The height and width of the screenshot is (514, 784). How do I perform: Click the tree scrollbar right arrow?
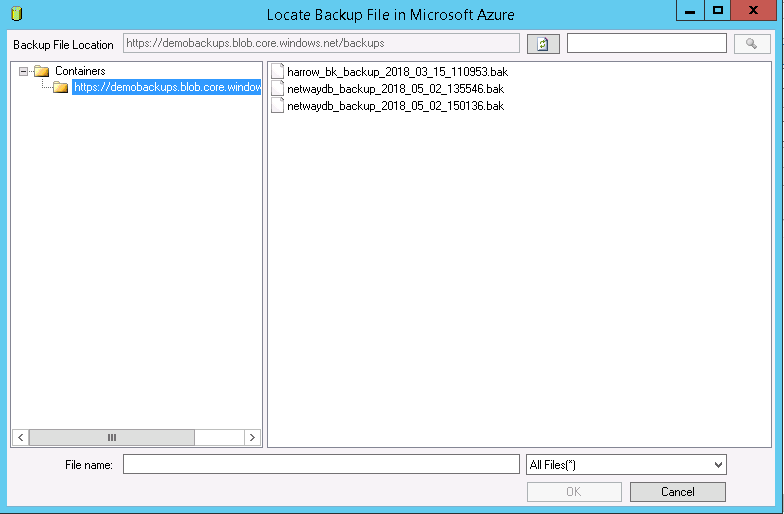point(253,437)
